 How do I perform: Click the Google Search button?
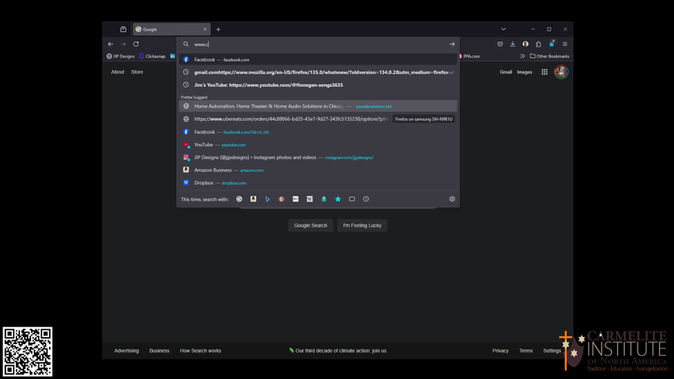point(310,225)
